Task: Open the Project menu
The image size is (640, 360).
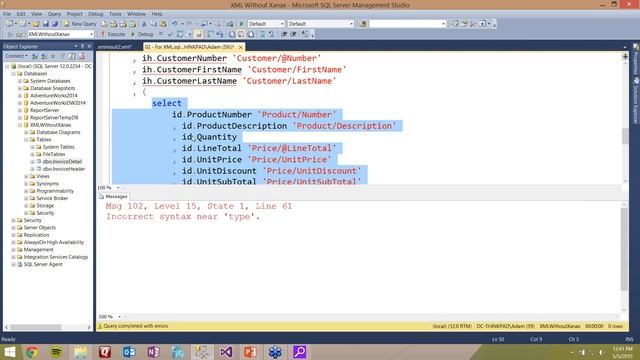Action: point(75,14)
